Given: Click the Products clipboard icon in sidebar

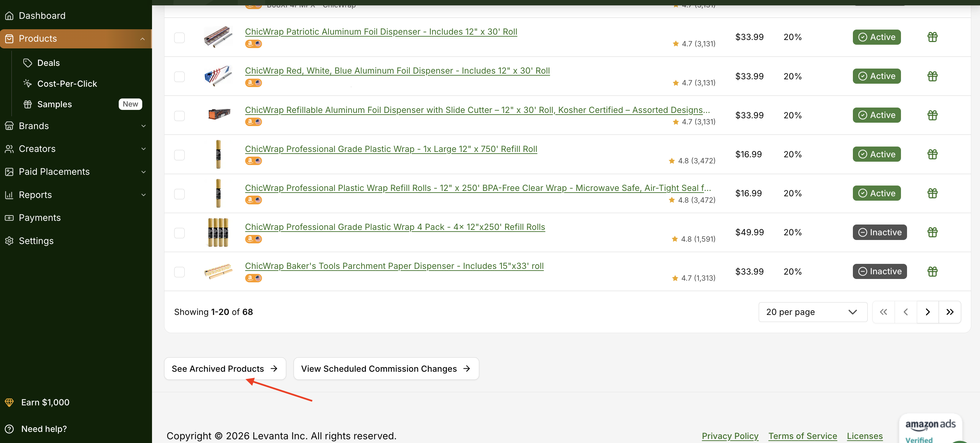Looking at the screenshot, I should (9, 39).
